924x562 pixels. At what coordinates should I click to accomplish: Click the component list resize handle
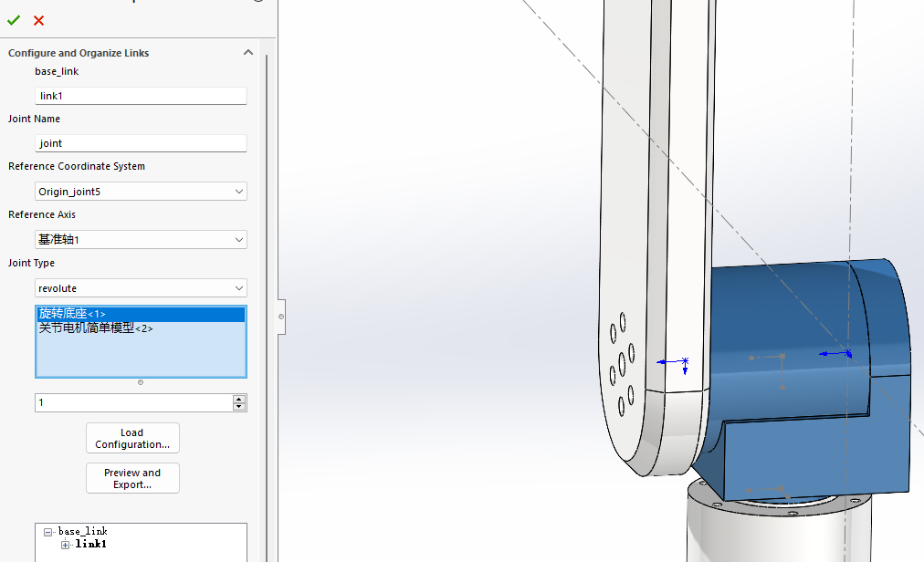(141, 382)
